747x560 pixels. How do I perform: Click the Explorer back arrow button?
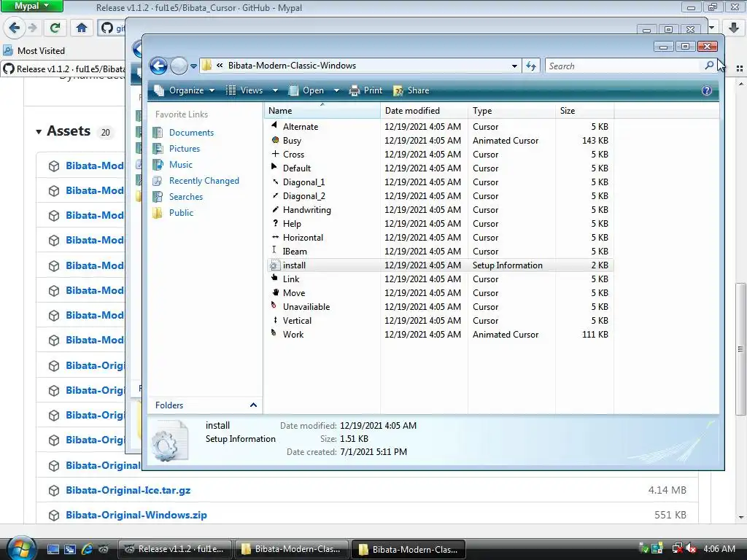pos(158,66)
